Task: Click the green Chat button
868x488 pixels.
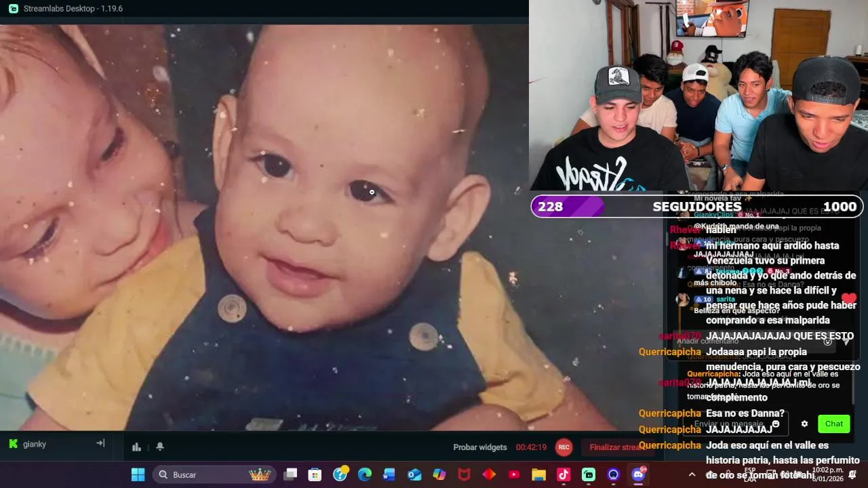Action: [834, 424]
